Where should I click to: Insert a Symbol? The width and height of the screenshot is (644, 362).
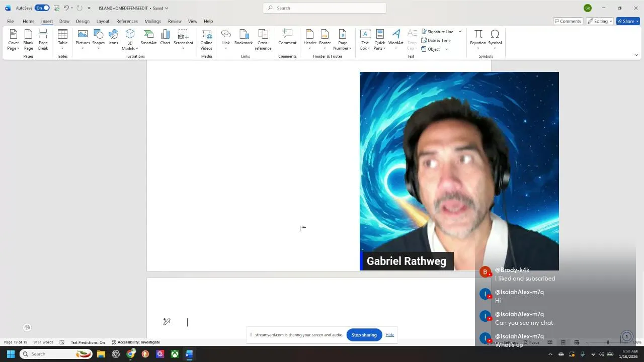tap(495, 40)
